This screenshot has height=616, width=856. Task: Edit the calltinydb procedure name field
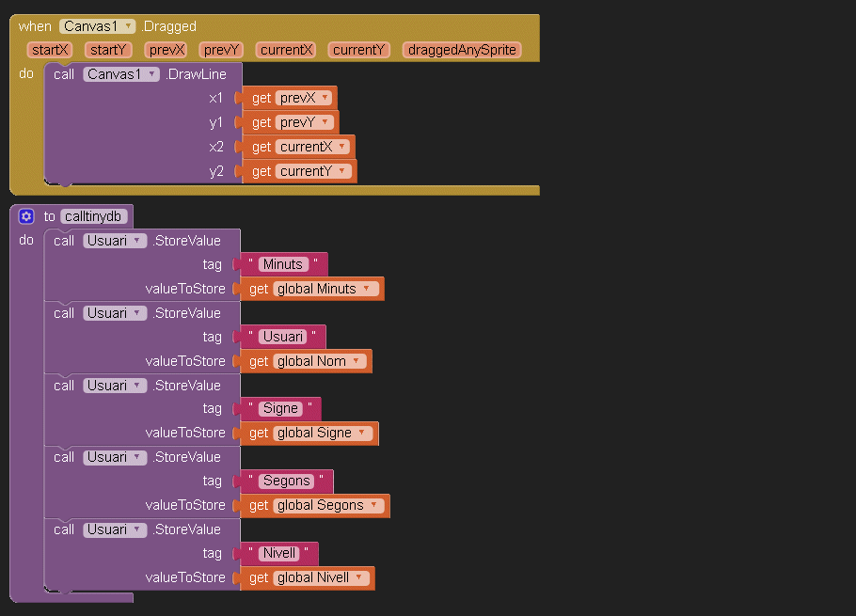point(94,216)
